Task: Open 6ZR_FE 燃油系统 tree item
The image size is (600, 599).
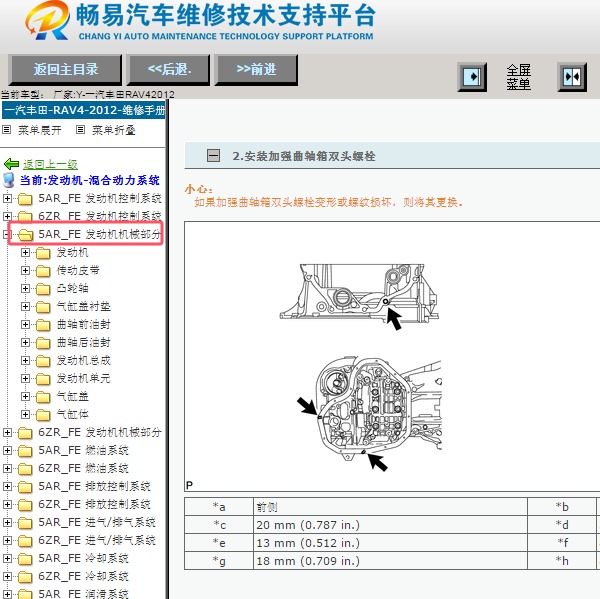Action: tap(83, 468)
